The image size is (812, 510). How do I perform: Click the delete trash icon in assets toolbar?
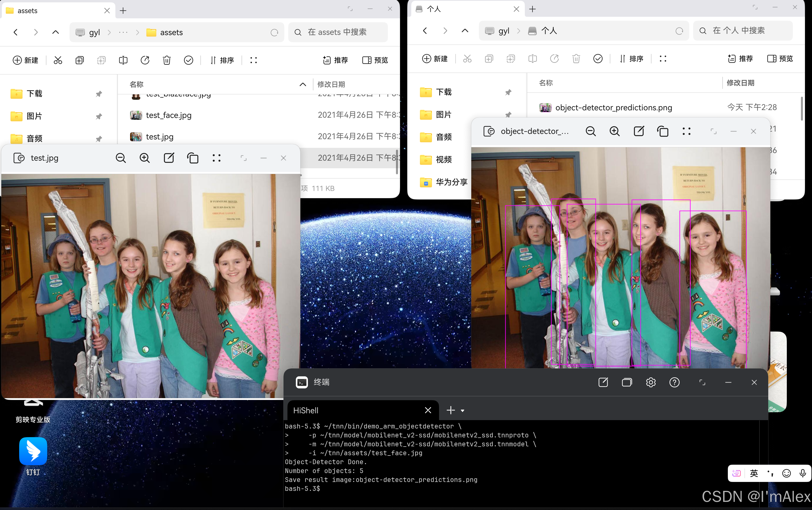167,60
